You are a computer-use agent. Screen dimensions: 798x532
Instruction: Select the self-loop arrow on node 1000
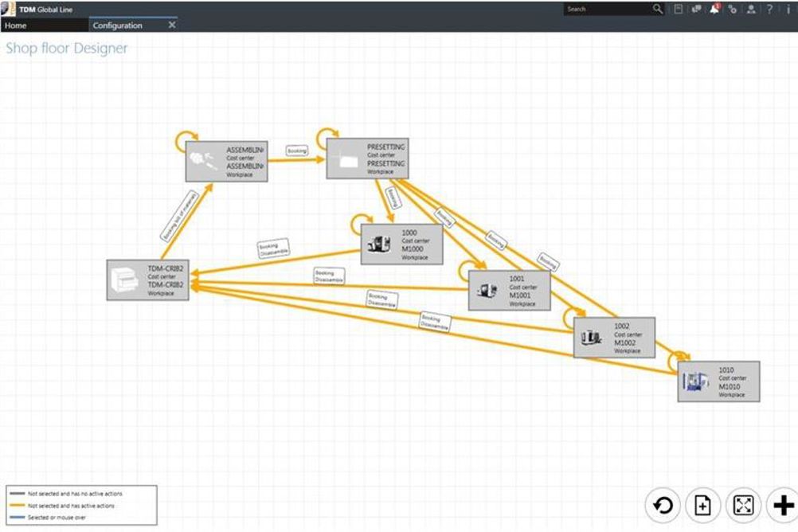tap(361, 224)
